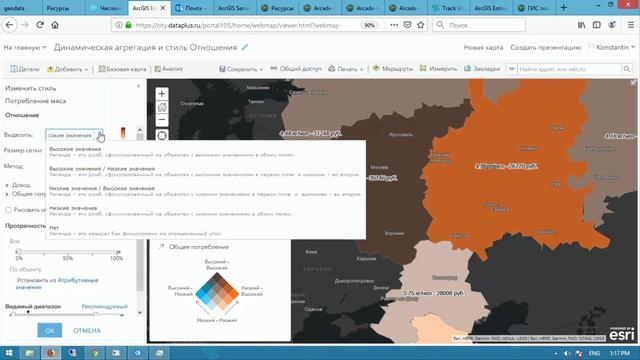The height and width of the screenshot is (360, 640).
Task: Search address with magnifier icon
Action: point(627,69)
